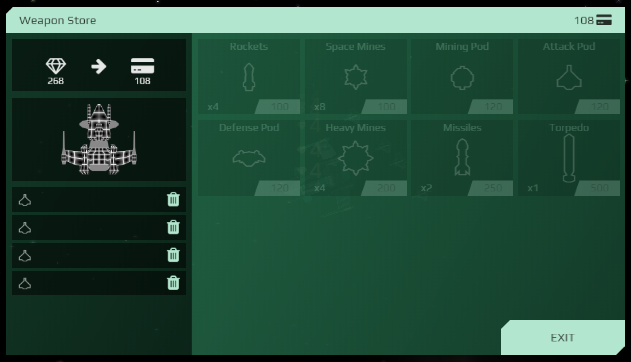The height and width of the screenshot is (362, 631).
Task: Click the Space Mines spiked icon
Action: tap(356, 77)
